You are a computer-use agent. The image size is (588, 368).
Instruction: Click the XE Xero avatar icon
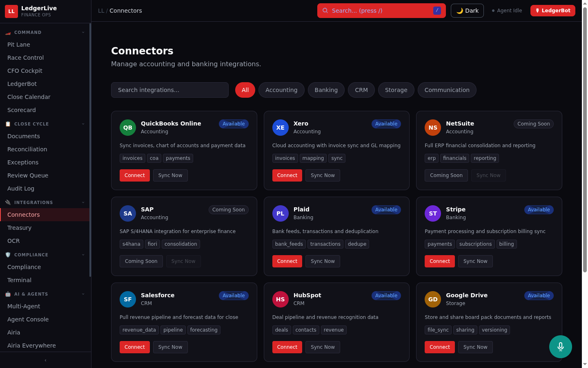[x=281, y=128]
